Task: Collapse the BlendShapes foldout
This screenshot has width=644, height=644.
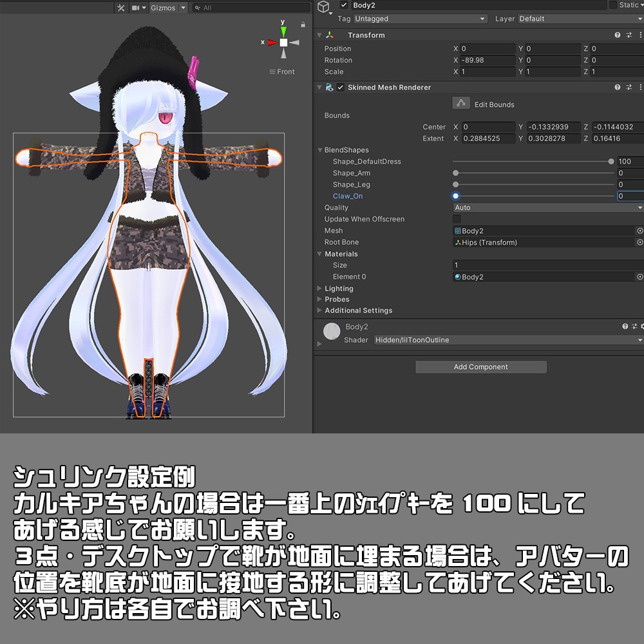Action: (x=320, y=150)
